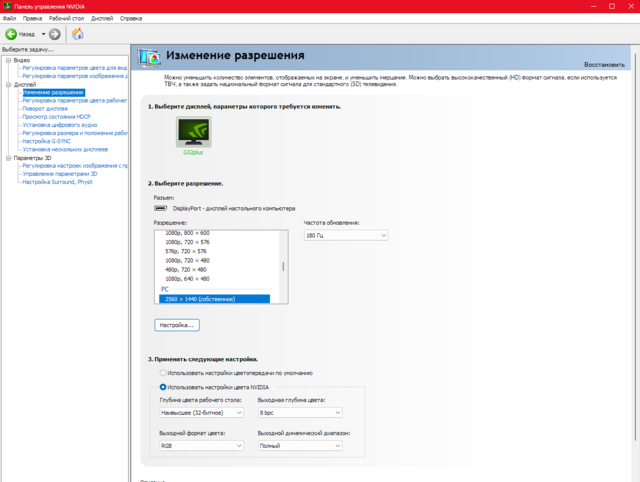Click the resolution list scrollbar

pos(283,266)
